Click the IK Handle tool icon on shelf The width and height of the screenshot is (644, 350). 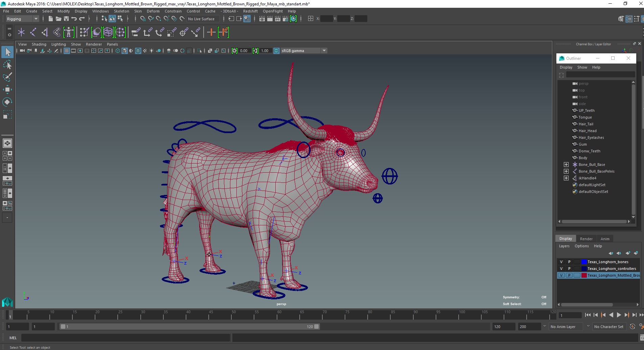pos(45,32)
